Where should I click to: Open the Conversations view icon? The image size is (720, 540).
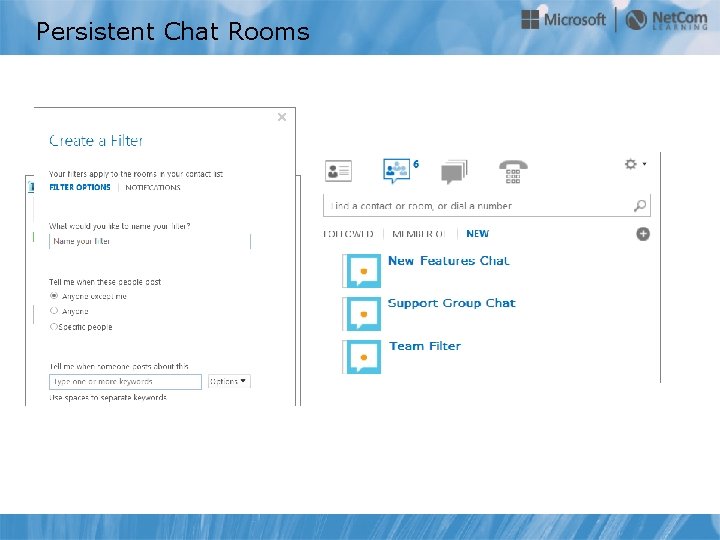coord(454,172)
